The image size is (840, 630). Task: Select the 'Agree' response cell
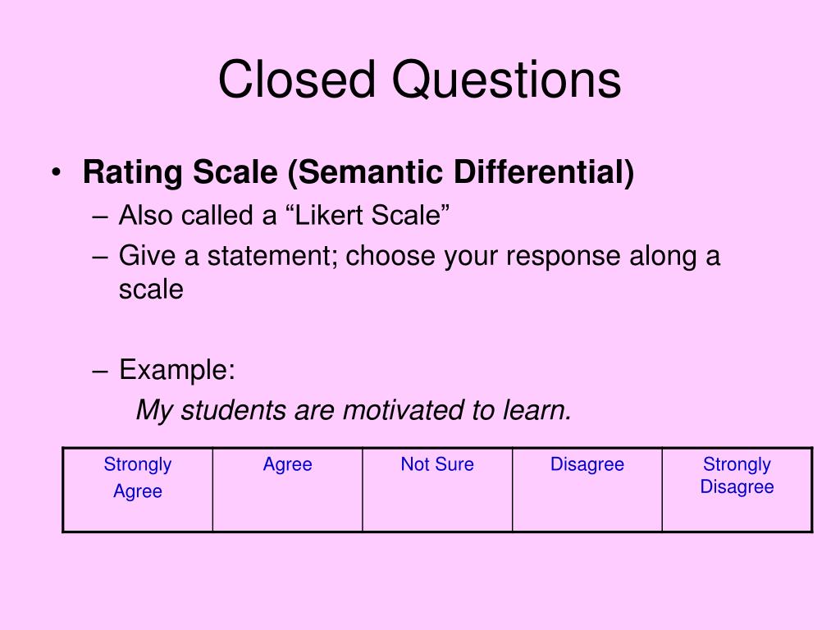pos(288,490)
